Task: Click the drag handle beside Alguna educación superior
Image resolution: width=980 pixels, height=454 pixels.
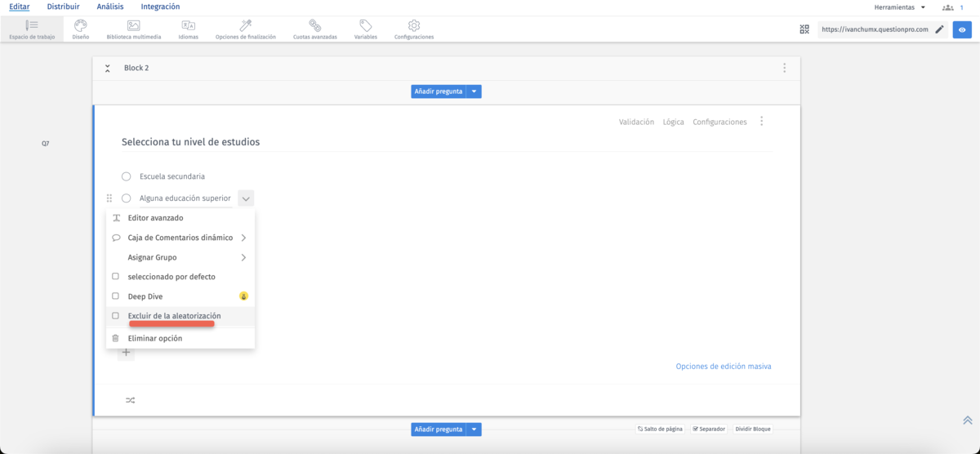Action: (x=109, y=198)
